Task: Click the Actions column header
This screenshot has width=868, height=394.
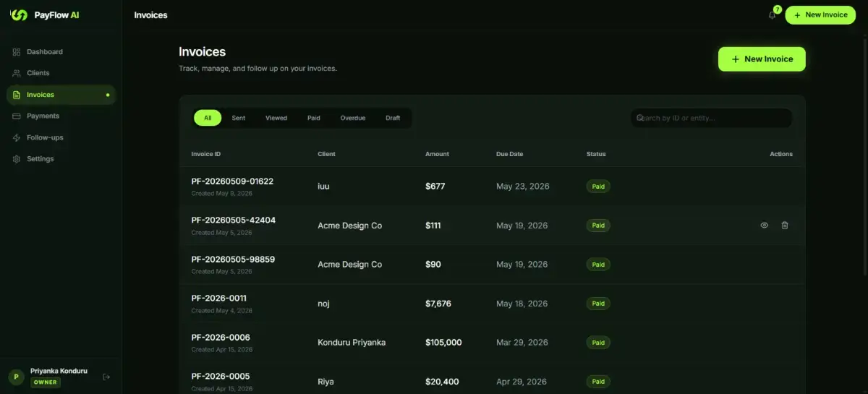Action: (x=781, y=154)
